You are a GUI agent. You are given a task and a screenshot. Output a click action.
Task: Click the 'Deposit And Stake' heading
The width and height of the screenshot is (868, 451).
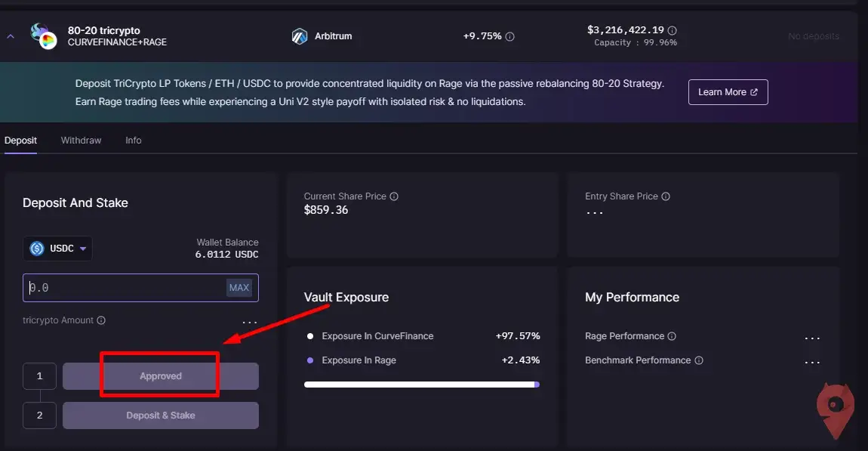pos(75,202)
